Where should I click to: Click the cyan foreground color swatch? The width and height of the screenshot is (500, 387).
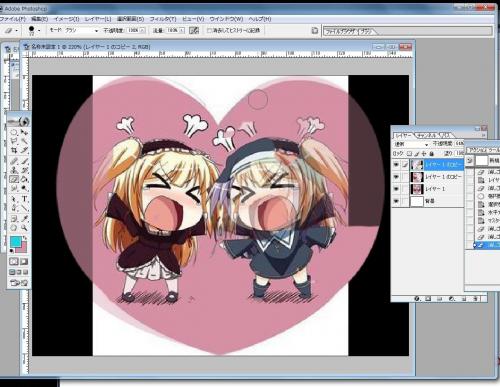point(15,242)
